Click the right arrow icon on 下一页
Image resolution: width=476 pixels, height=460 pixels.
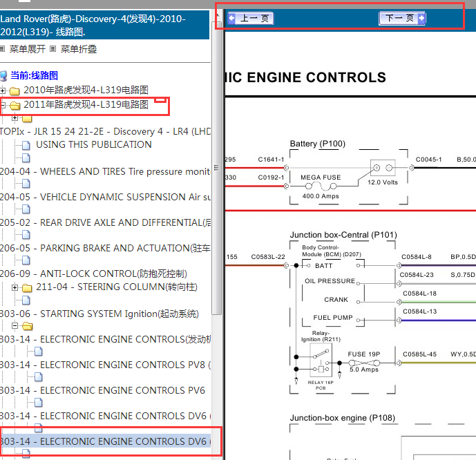421,18
